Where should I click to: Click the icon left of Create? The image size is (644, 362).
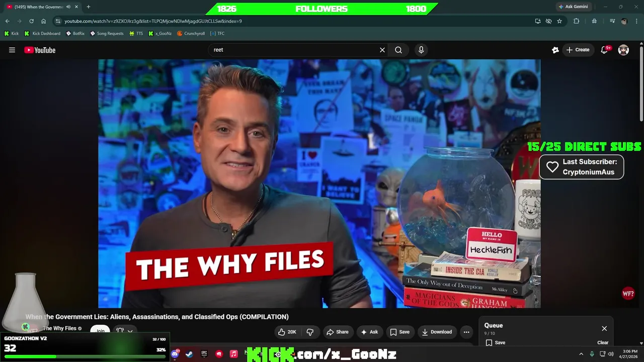555,50
